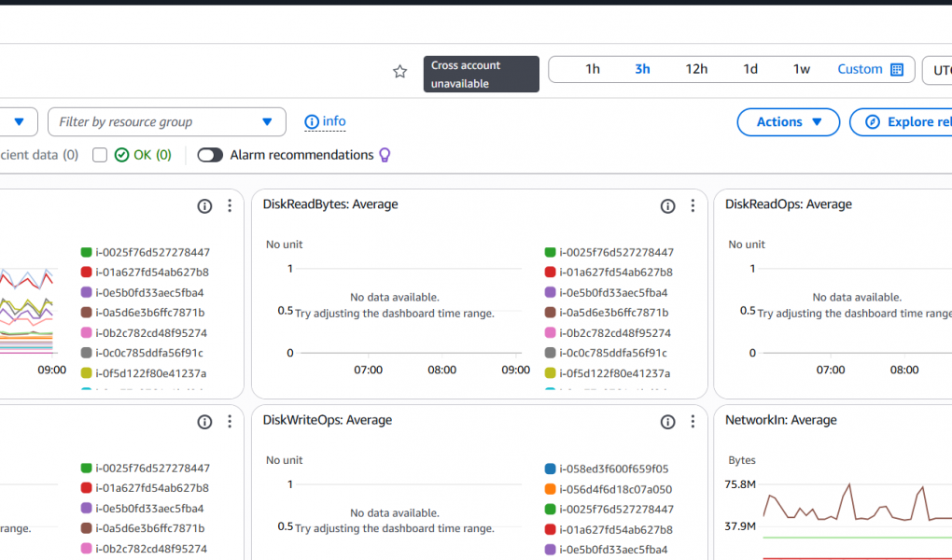This screenshot has height=560, width=952.
Task: Click the calendar icon beside Custom
Action: click(897, 70)
